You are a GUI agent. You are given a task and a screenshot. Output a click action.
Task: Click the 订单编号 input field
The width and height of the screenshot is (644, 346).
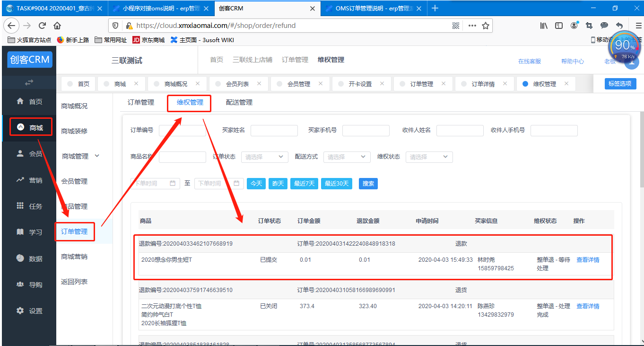click(183, 131)
